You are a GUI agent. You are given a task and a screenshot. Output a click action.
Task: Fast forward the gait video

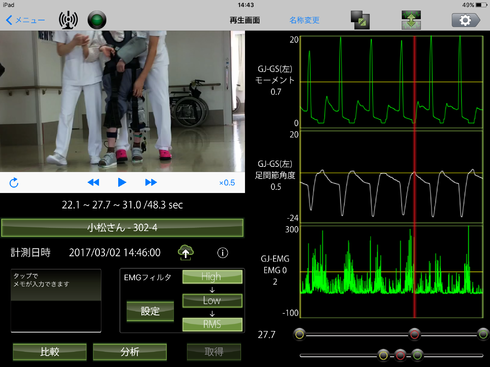tap(151, 182)
